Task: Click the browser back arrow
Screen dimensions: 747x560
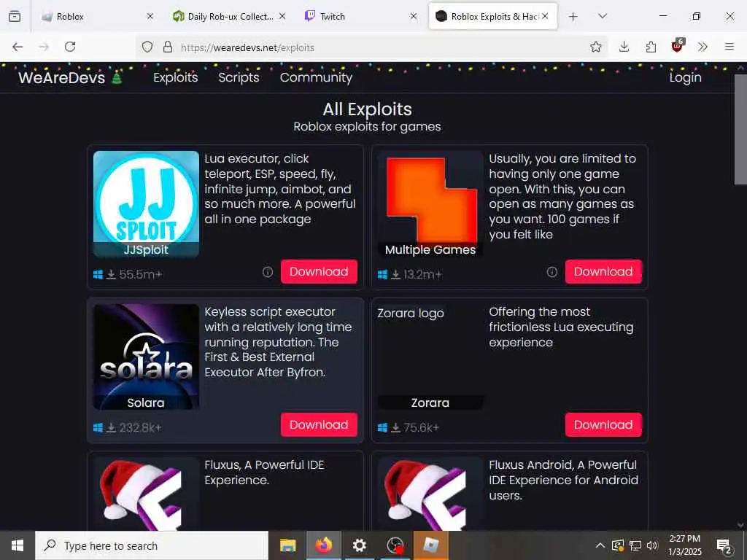Action: [18, 47]
